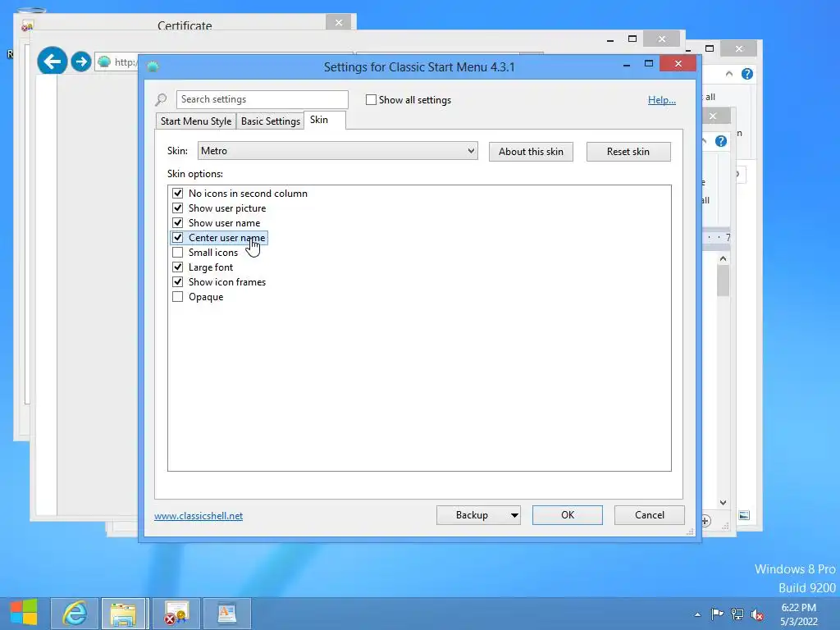Toggle Show icon frames checkbox
Viewport: 840px width, 630px height.
[x=177, y=282]
